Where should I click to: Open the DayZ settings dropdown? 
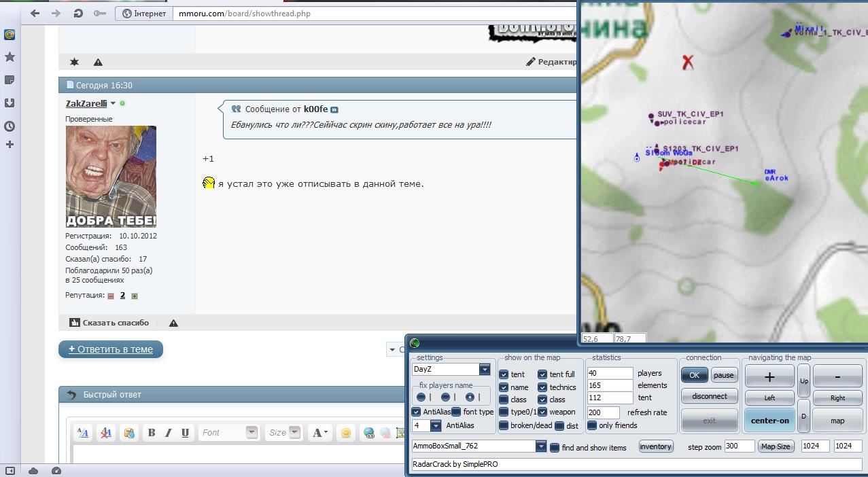(484, 369)
